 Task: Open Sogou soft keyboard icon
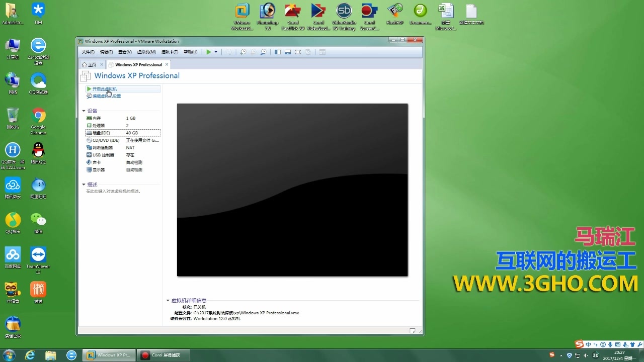click(617, 344)
